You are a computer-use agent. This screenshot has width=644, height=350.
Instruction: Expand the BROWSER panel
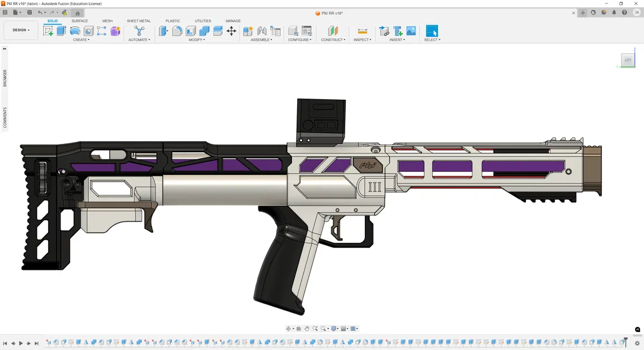click(5, 78)
